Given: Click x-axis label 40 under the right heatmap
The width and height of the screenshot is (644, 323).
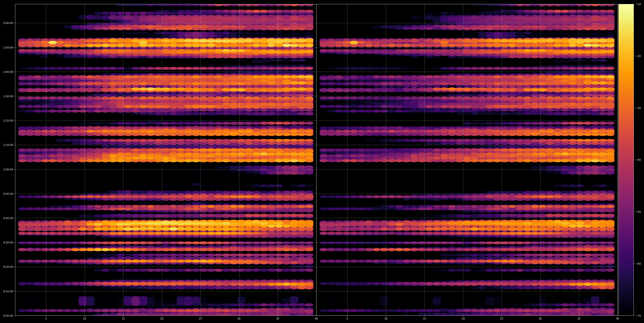Looking at the screenshot, I should [x=618, y=319].
